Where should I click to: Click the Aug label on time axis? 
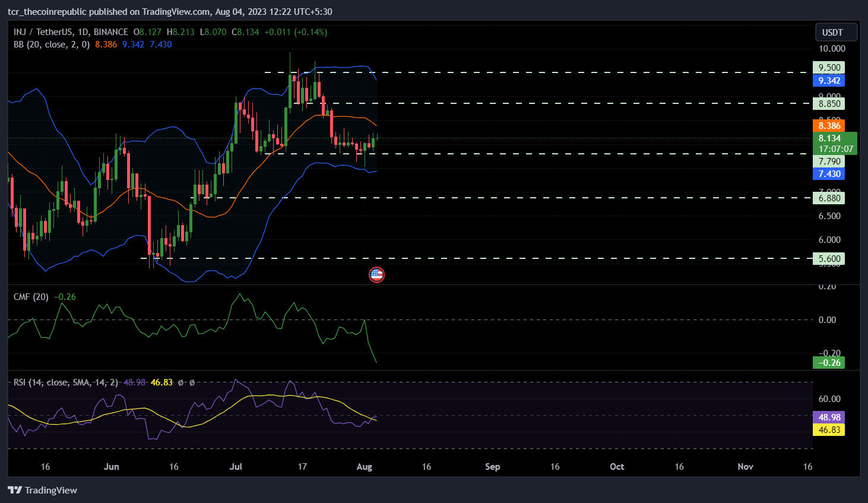[365, 467]
